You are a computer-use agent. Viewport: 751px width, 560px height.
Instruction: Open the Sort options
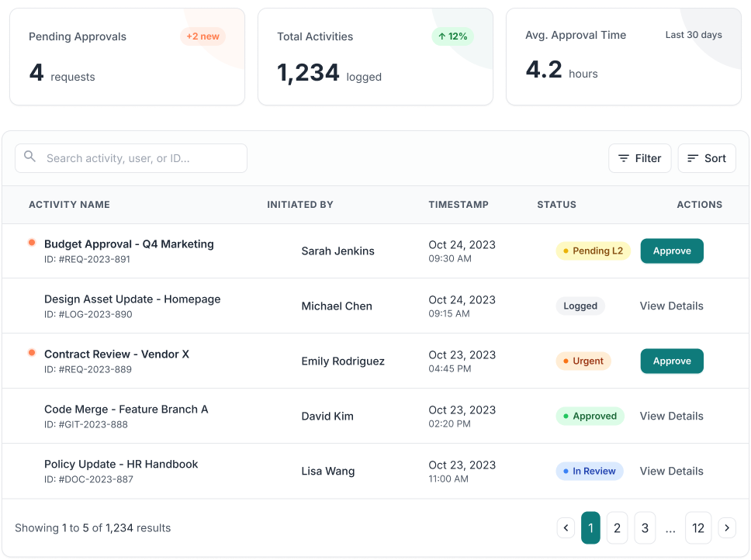pyautogui.click(x=707, y=158)
